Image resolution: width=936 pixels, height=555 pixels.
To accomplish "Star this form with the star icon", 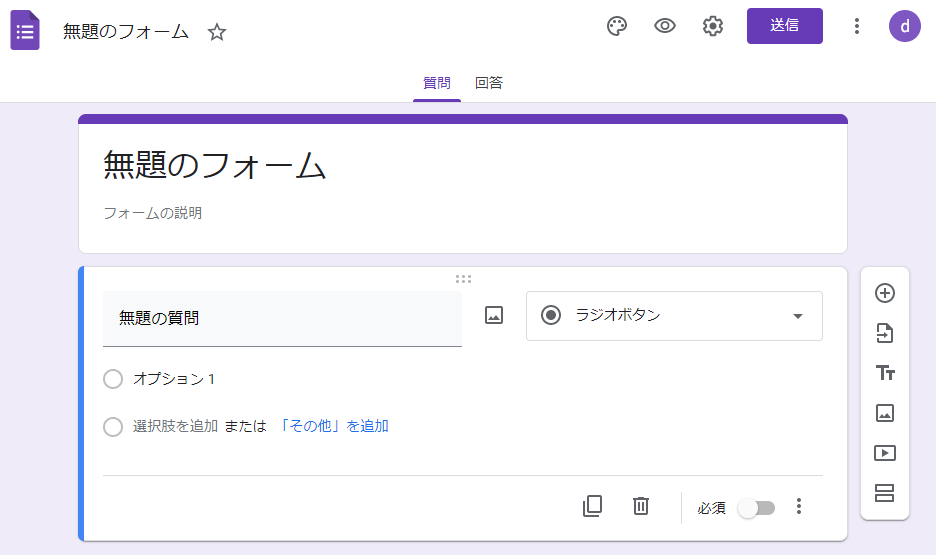I will (x=217, y=32).
